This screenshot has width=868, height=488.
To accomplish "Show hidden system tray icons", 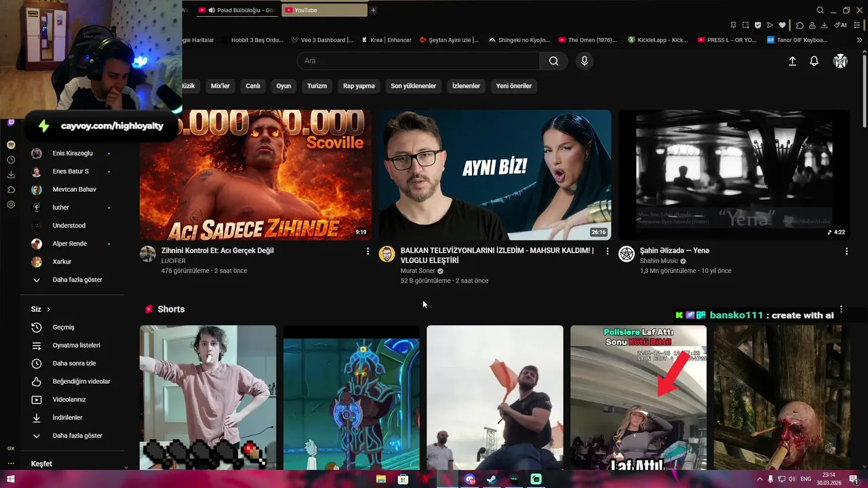I will point(759,479).
